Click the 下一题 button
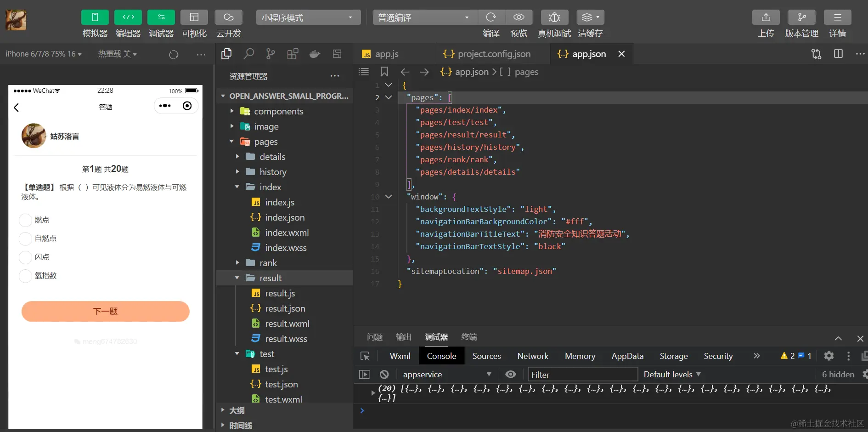 (x=106, y=311)
